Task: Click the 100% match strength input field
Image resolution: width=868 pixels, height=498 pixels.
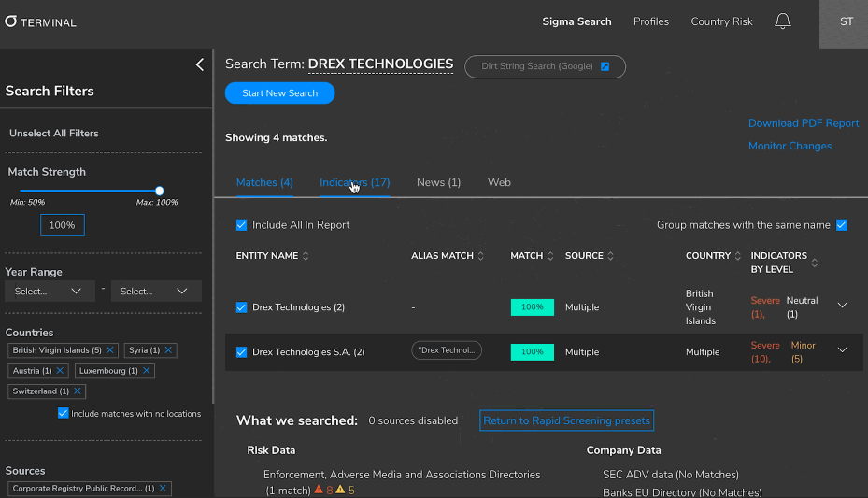Action: point(63,225)
